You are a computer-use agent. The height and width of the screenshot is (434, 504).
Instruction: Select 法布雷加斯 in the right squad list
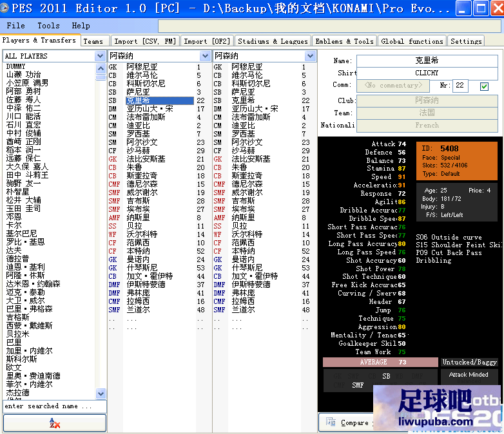[x=251, y=117]
